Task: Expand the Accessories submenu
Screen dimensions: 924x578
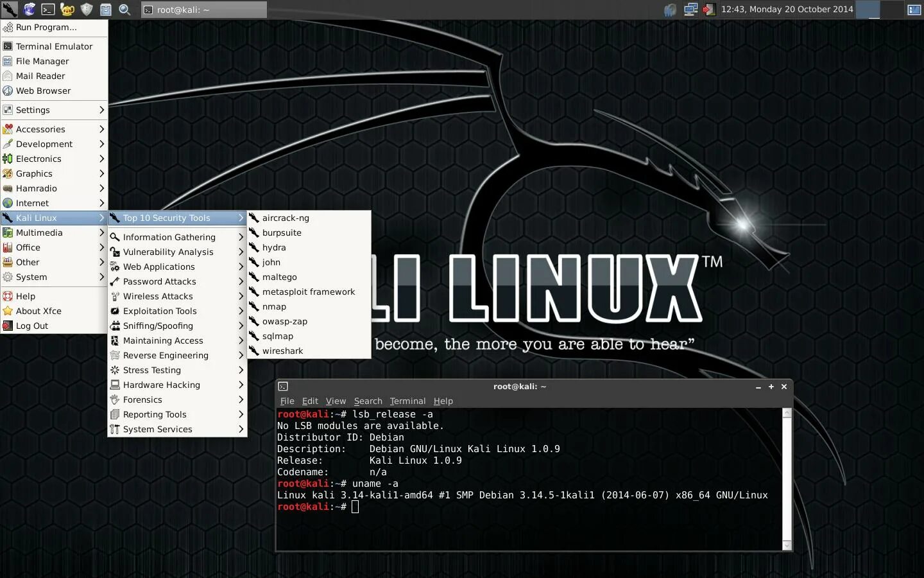Action: coord(54,129)
